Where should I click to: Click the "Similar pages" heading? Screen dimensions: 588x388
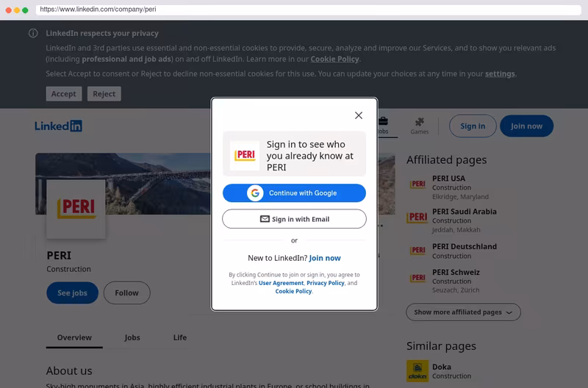(441, 346)
